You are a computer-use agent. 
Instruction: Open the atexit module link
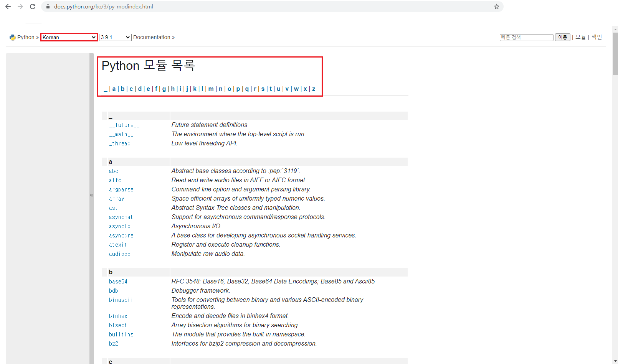(x=118, y=245)
